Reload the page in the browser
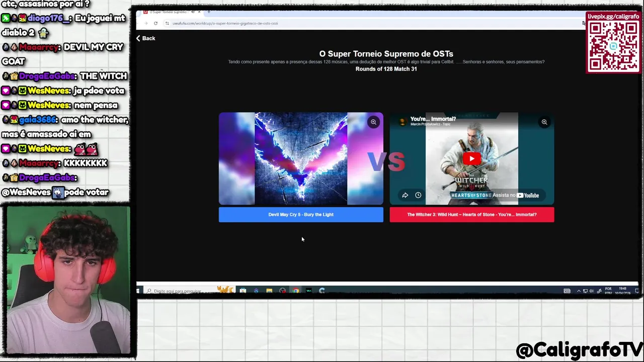Viewport: 644px width, 362px height. (x=155, y=23)
